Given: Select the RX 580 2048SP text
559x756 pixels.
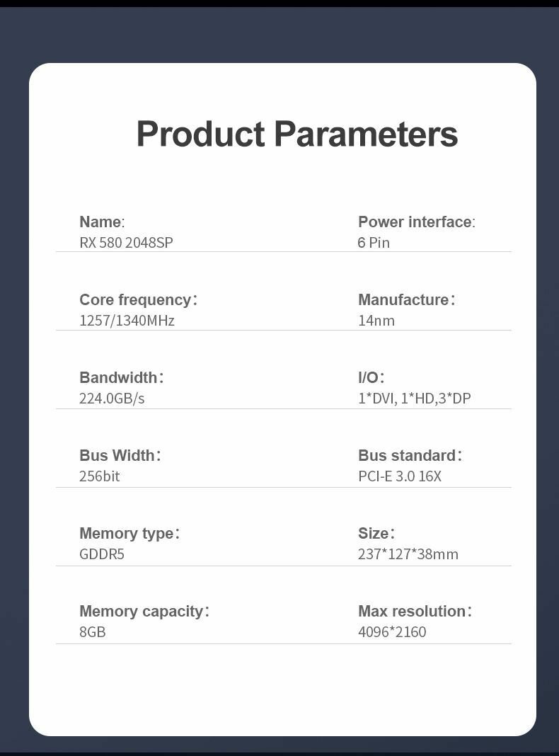Looking at the screenshot, I should pos(126,243).
